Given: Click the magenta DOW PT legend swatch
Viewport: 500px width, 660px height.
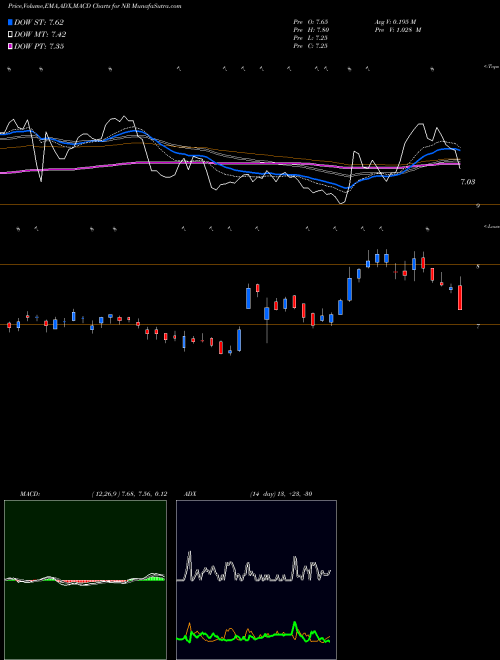Looking at the screenshot, I should 10,46.
